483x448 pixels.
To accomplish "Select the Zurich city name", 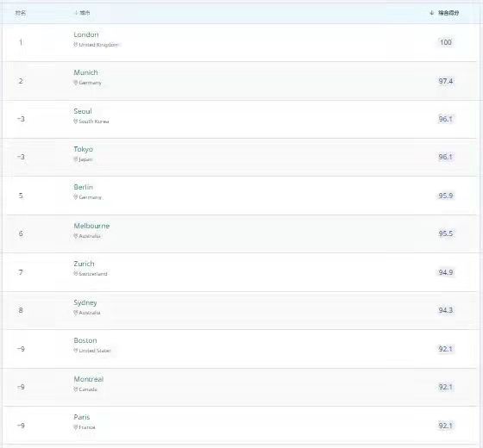I will pos(85,264).
